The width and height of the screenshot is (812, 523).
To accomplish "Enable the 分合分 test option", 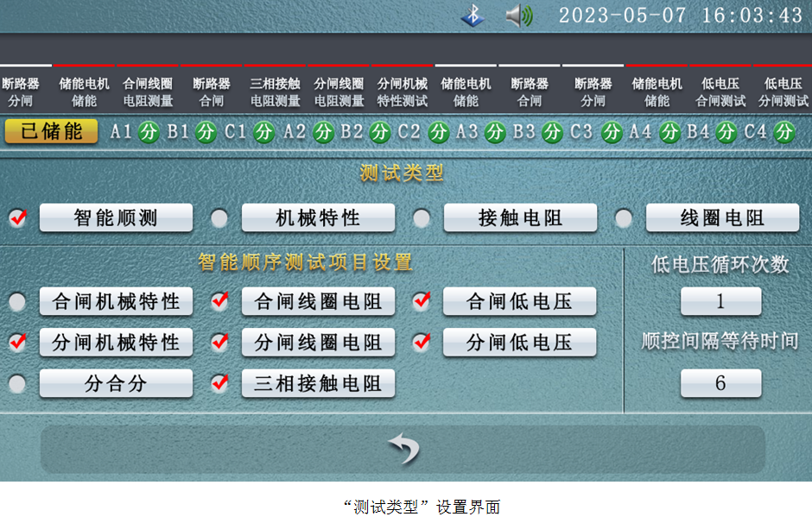I will (17, 383).
